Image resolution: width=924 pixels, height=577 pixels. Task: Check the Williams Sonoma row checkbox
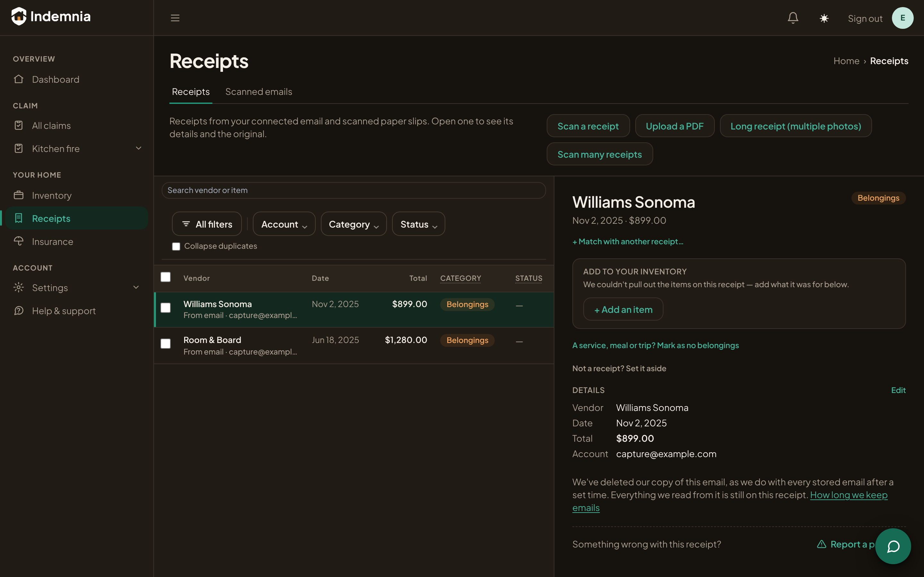point(165,308)
